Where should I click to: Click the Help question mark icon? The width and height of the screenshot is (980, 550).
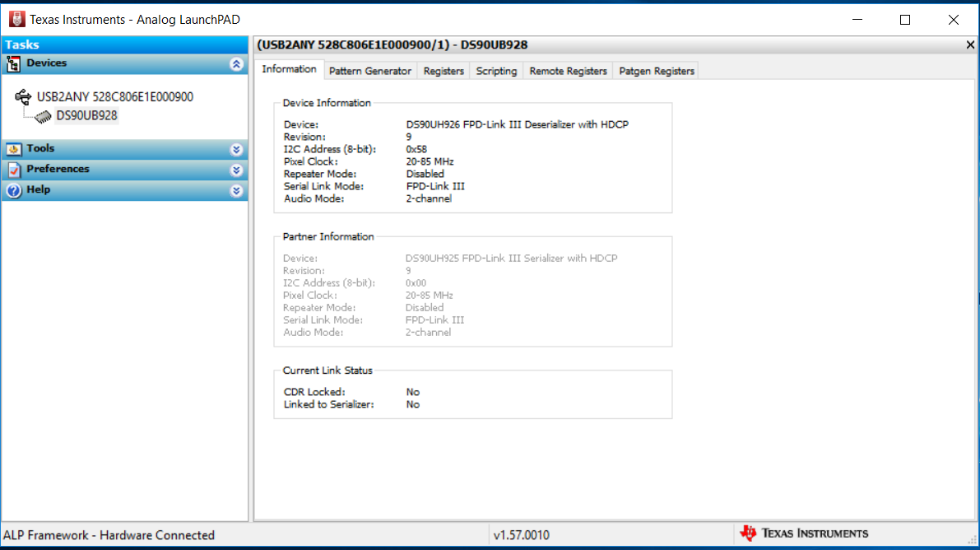click(13, 190)
